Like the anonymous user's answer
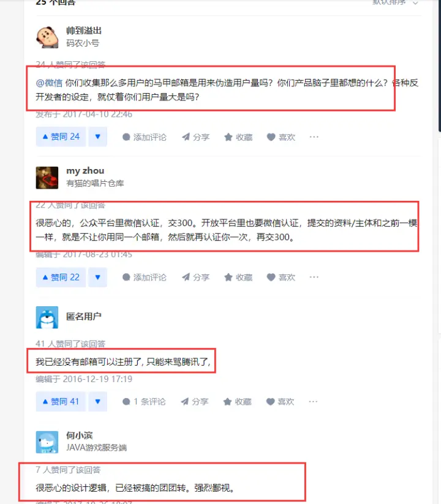 point(280,402)
